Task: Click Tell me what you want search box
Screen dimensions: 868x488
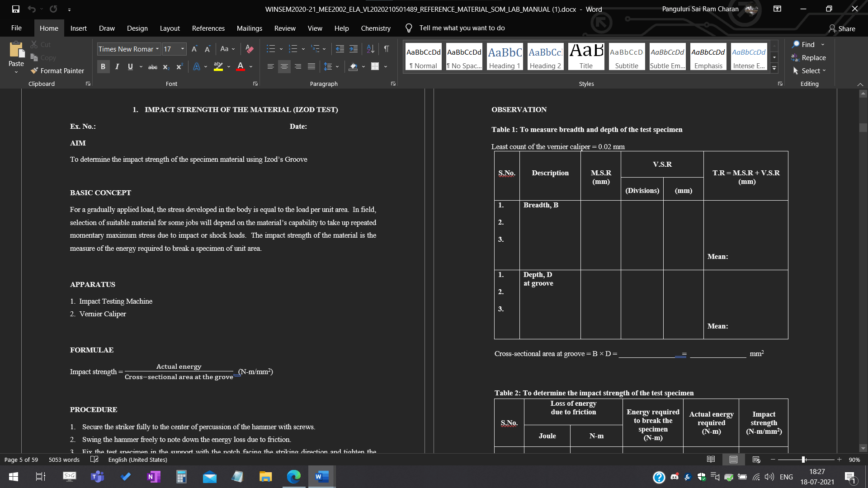Action: [x=462, y=28]
